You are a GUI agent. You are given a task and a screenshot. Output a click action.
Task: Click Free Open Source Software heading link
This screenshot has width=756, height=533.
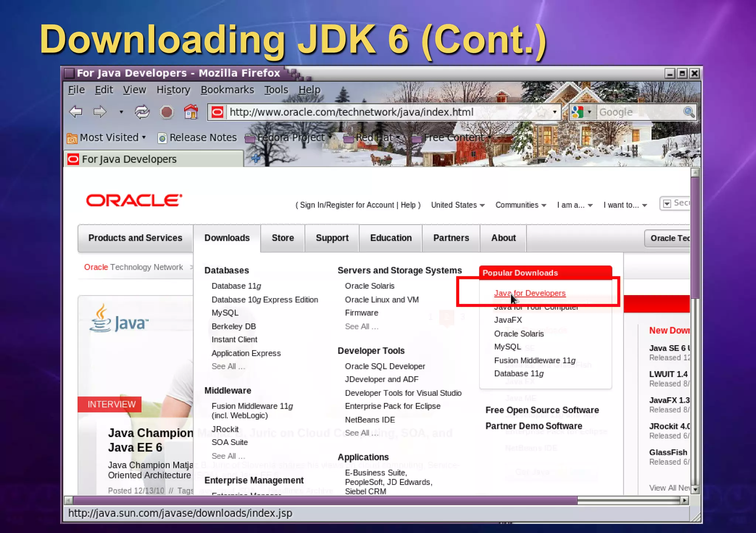542,410
